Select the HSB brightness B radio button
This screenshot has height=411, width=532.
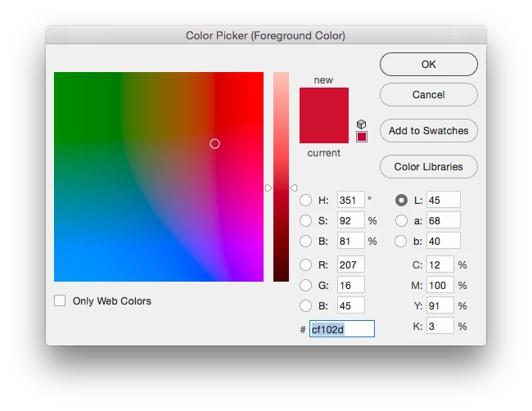305,241
